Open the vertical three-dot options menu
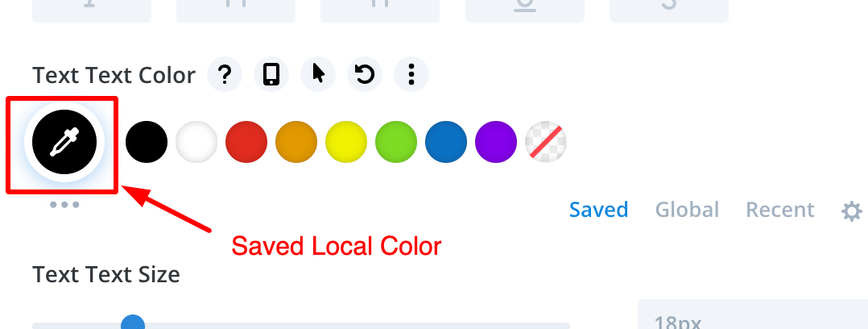The height and width of the screenshot is (329, 868). click(x=411, y=74)
